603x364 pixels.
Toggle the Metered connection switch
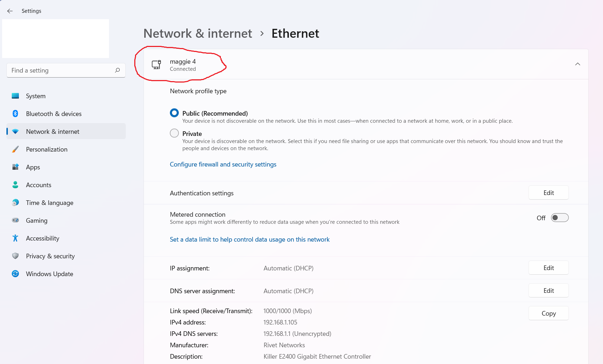click(x=560, y=218)
